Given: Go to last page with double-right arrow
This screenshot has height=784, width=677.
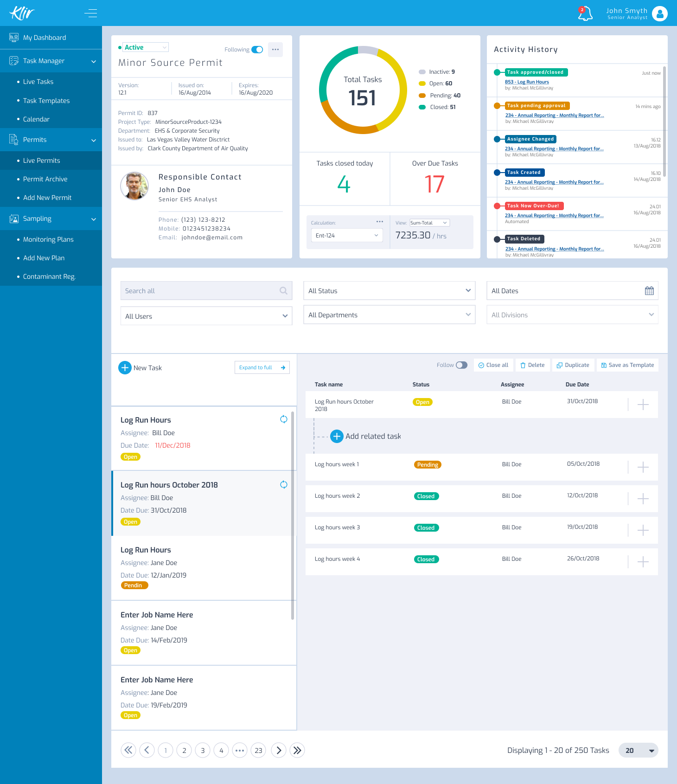Looking at the screenshot, I should click(297, 750).
